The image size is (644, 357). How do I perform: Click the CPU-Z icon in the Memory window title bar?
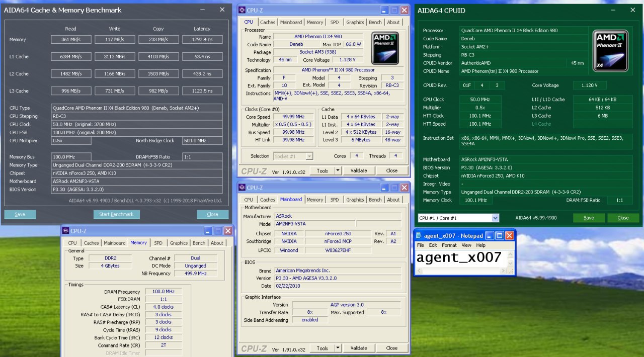pyautogui.click(x=66, y=231)
